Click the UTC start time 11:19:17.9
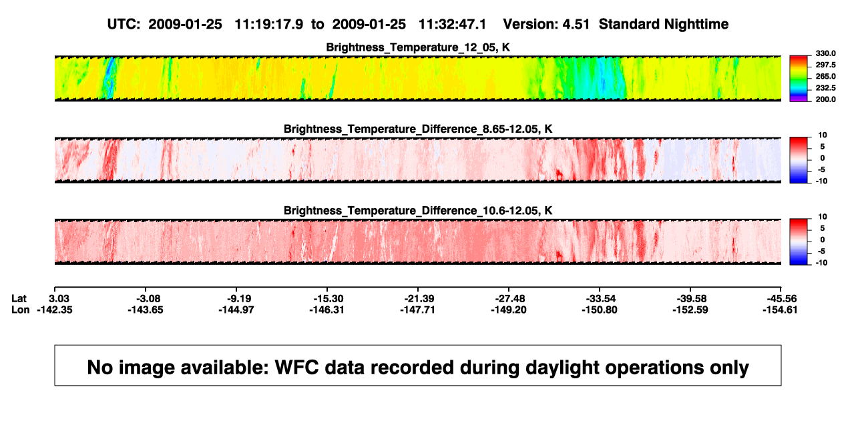The image size is (868, 445). [x=269, y=24]
